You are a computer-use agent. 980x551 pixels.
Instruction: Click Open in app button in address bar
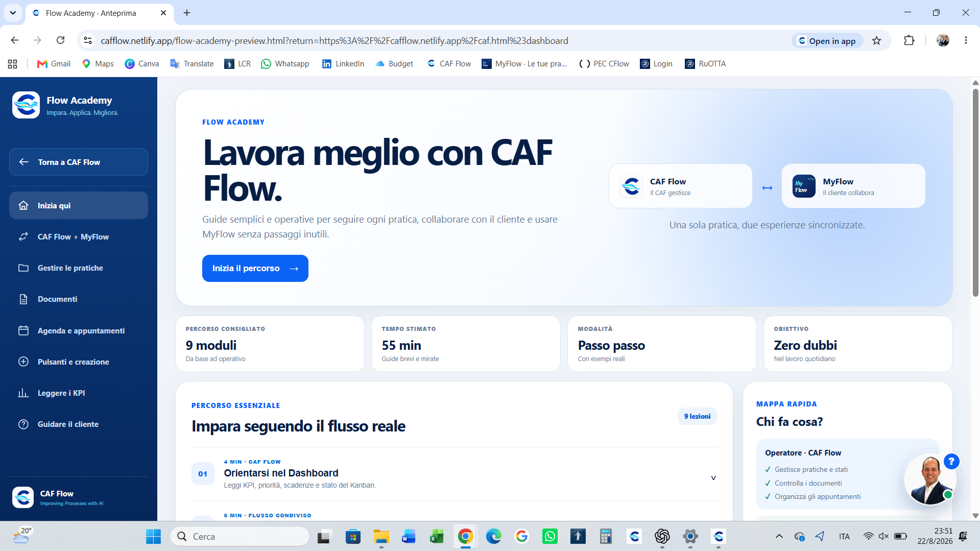point(827,41)
